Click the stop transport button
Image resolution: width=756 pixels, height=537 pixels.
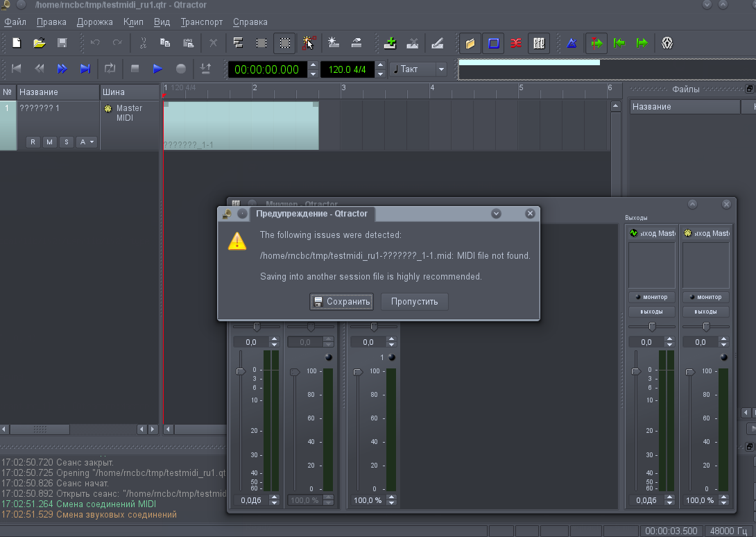click(135, 69)
